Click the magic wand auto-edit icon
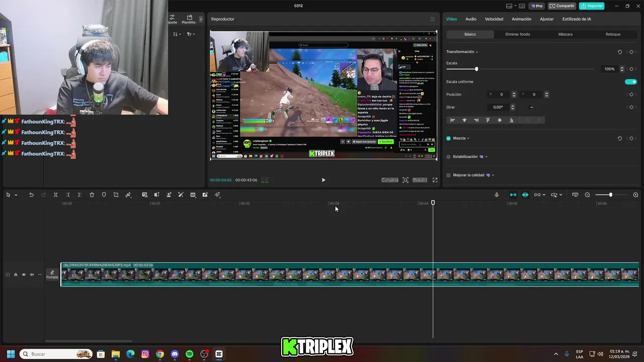This screenshot has width=644, height=362. 181,195
